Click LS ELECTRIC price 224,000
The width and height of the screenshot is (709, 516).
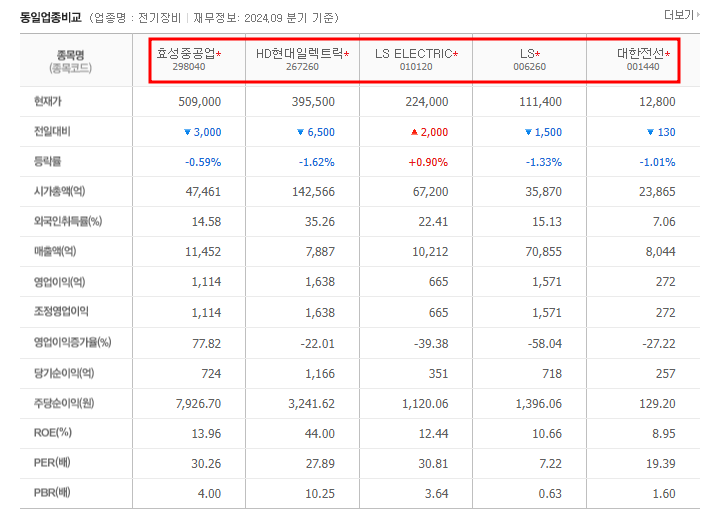(x=427, y=102)
